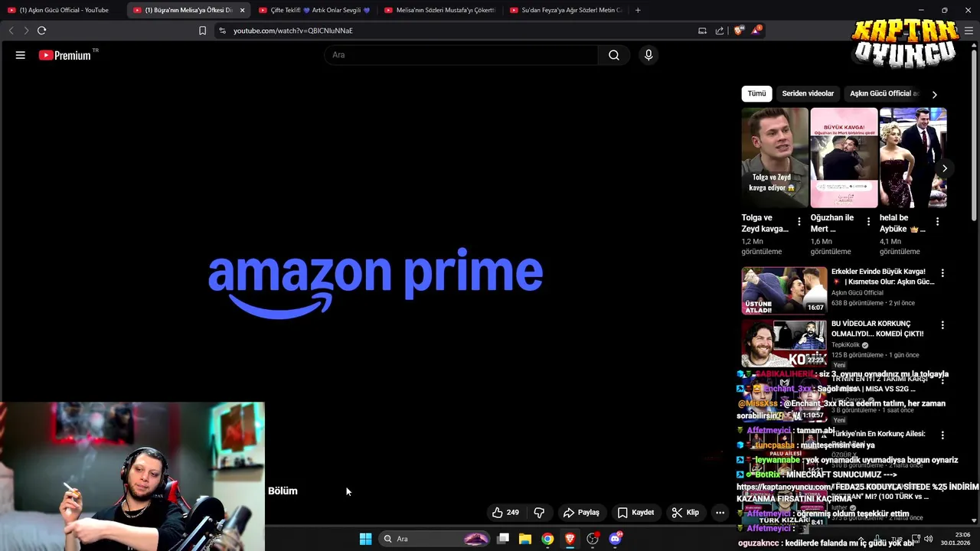Open more actions three-dot menu under video
Screen dimensions: 980x551
720,513
